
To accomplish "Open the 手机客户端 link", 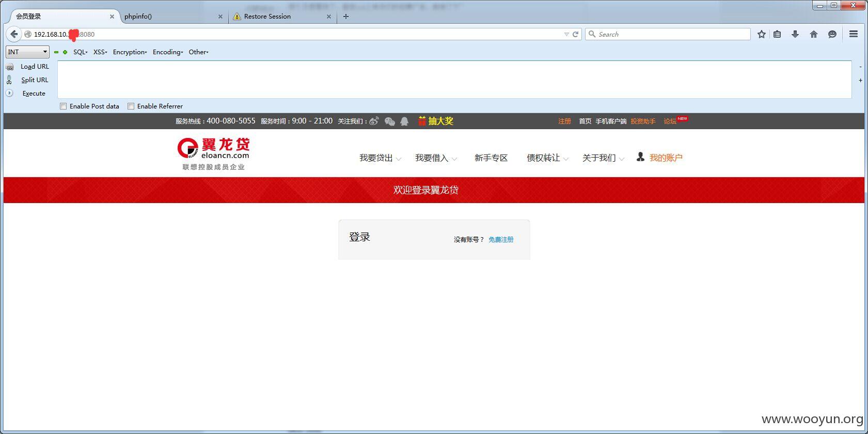I will pos(611,121).
